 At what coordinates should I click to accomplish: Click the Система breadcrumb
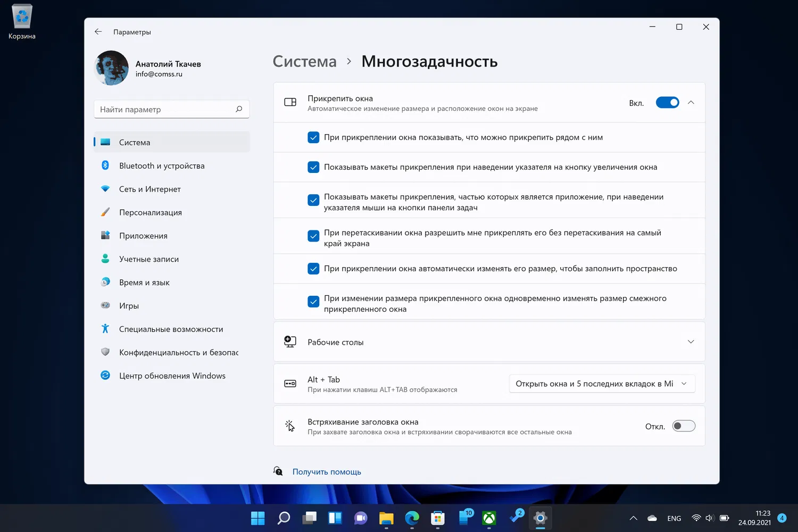(x=304, y=62)
